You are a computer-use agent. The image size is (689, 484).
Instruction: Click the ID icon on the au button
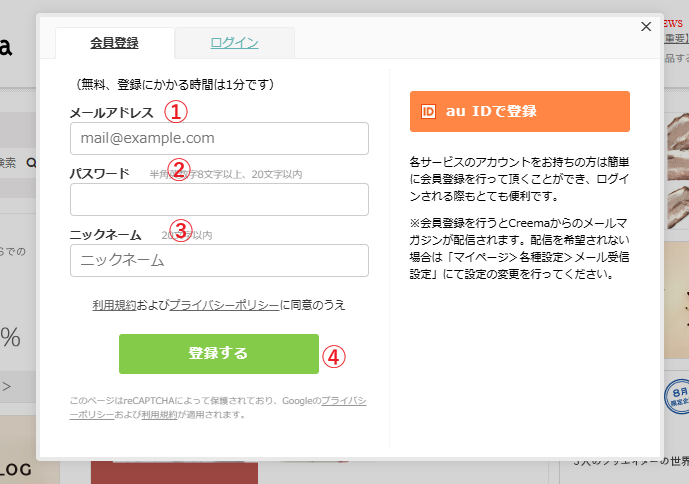pyautogui.click(x=428, y=111)
